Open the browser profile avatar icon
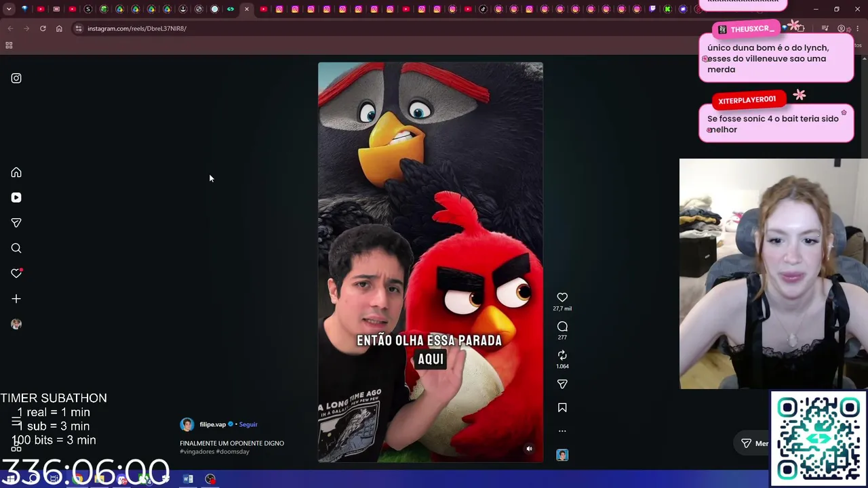This screenshot has width=868, height=488. pyautogui.click(x=842, y=28)
